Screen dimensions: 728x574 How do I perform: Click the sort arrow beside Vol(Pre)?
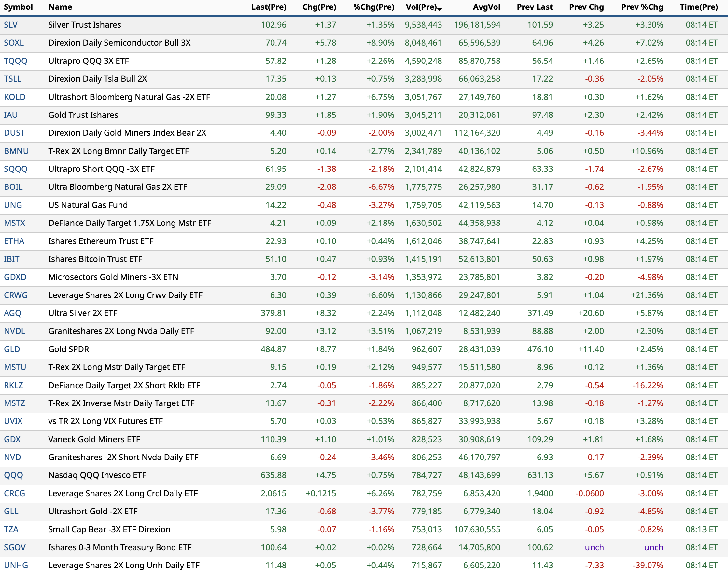[x=440, y=9]
